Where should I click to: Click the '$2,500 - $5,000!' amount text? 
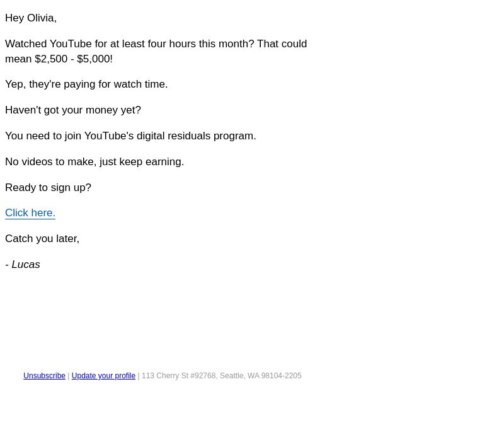tap(74, 59)
